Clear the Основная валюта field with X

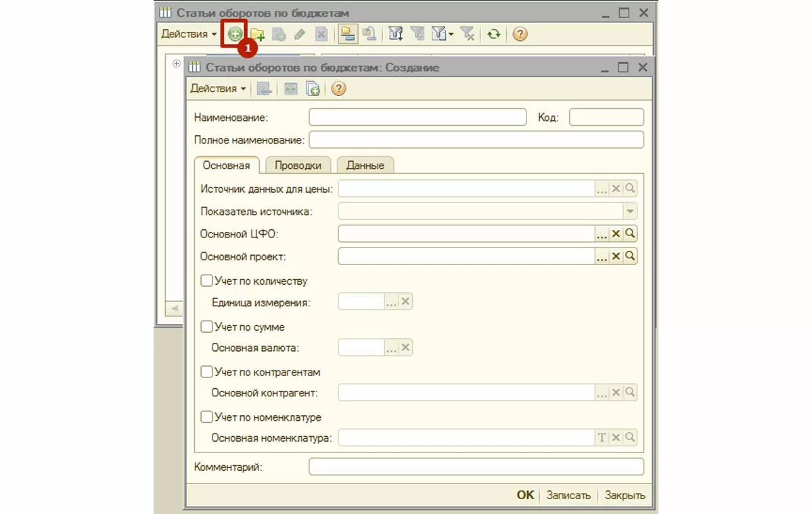405,348
